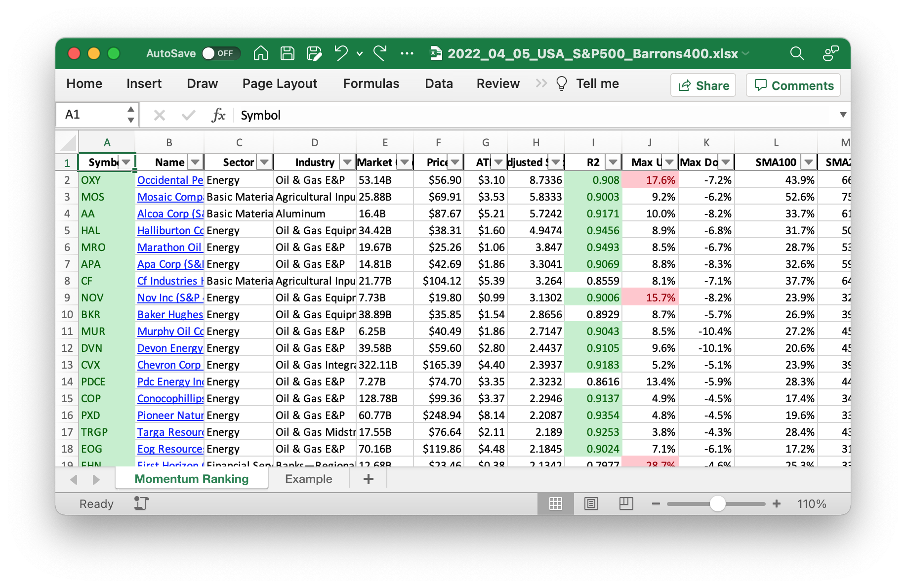The height and width of the screenshot is (588, 906).
Task: Expand the formula bar
Action: 843,115
